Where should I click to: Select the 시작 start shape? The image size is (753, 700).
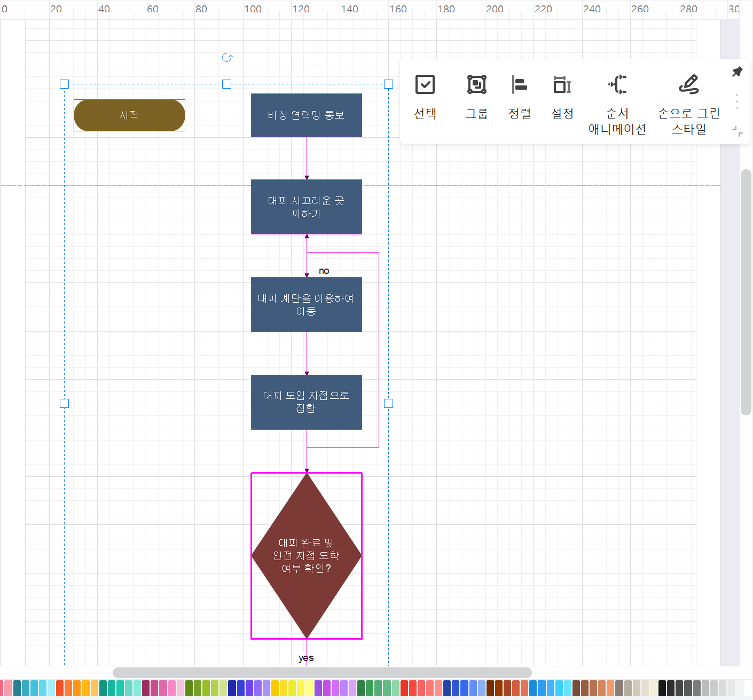[129, 115]
